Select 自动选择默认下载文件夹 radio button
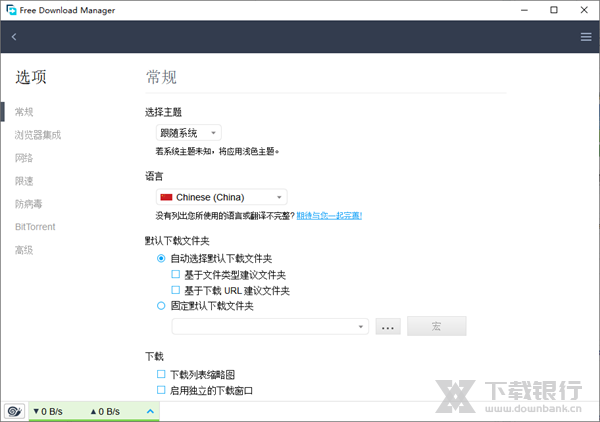Image resolution: width=600 pixels, height=422 pixels. 161,259
